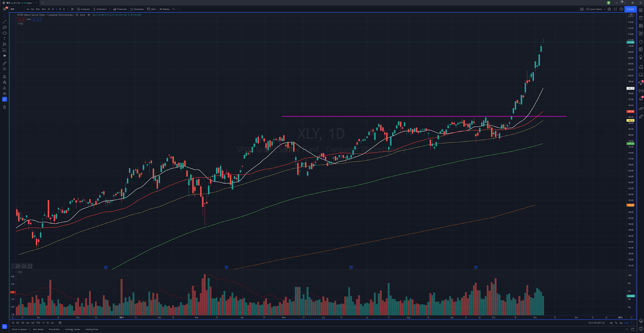Click the go-to-date icon beside range buttons

pos(60,323)
